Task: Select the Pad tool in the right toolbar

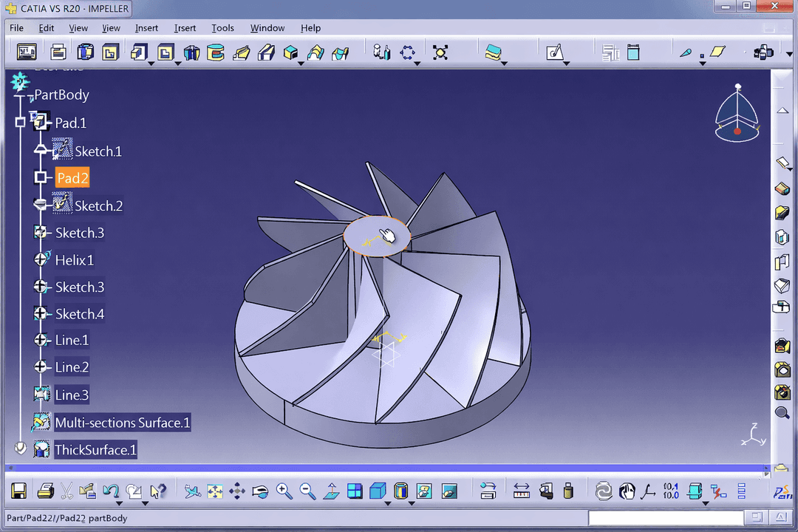Action: point(782,188)
